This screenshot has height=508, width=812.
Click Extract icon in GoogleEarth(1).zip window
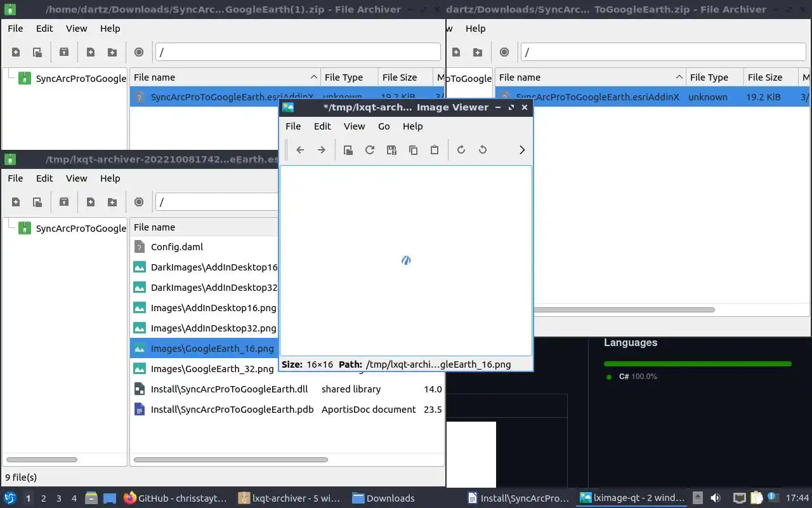(x=64, y=52)
